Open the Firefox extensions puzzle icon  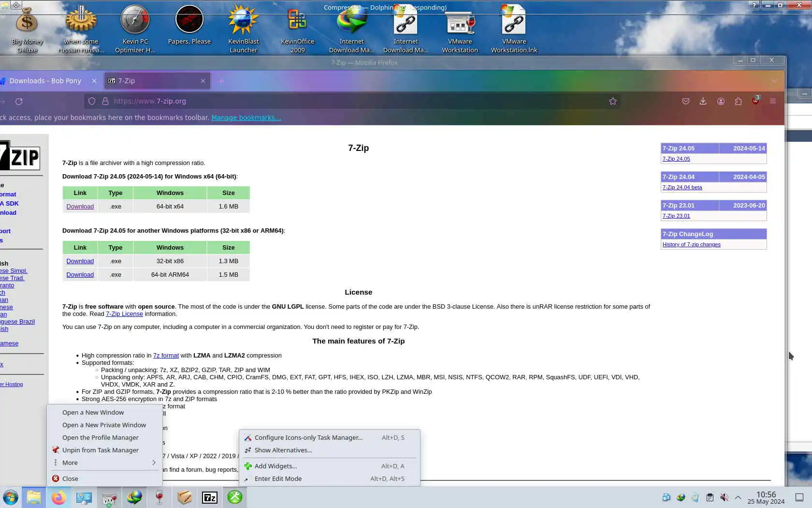(738, 101)
